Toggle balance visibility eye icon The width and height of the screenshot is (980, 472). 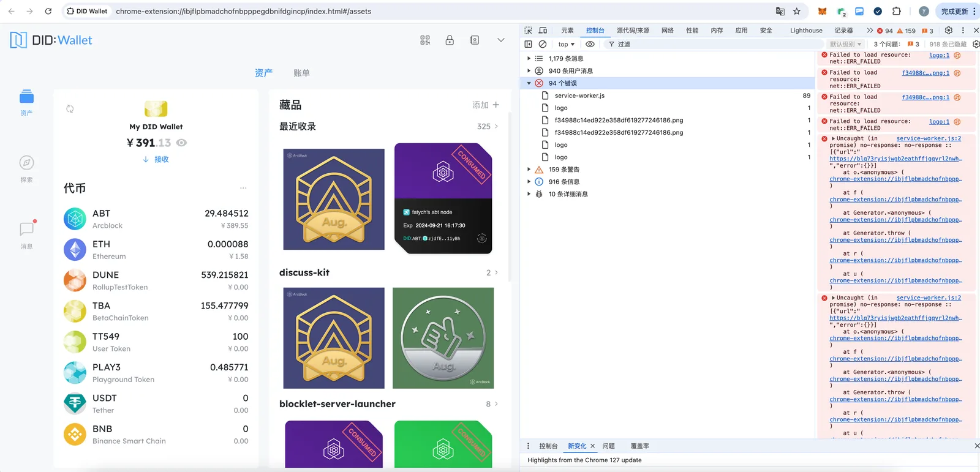tap(181, 143)
